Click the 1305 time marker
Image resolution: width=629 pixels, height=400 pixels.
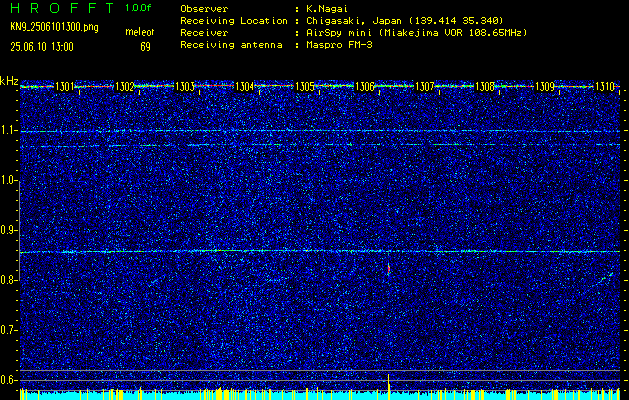click(x=304, y=86)
